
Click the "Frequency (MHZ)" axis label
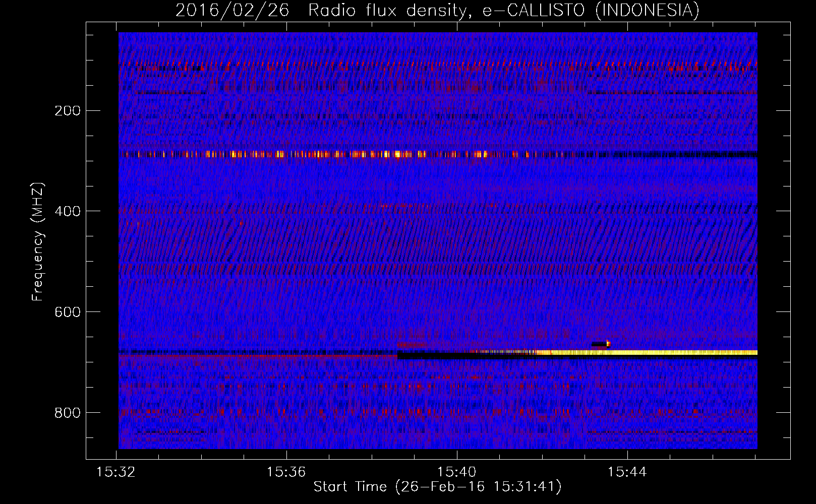pyautogui.click(x=38, y=242)
